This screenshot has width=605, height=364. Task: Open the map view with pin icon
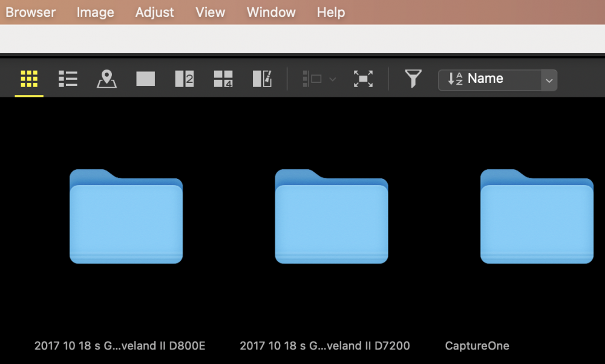106,79
